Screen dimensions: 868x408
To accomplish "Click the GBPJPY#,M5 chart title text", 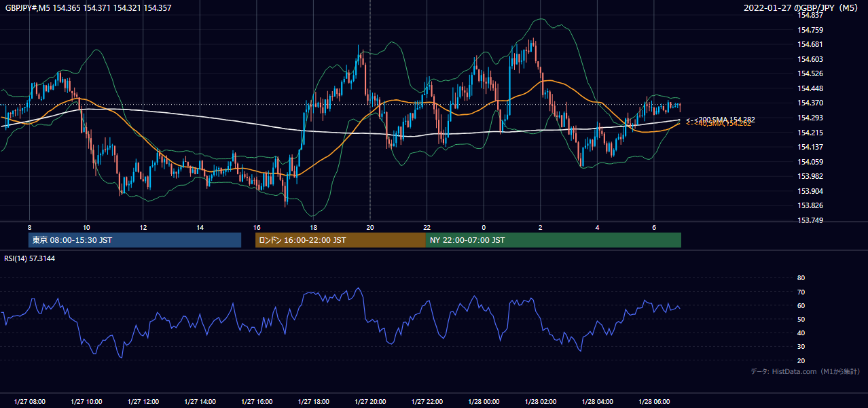I will tap(88, 7).
